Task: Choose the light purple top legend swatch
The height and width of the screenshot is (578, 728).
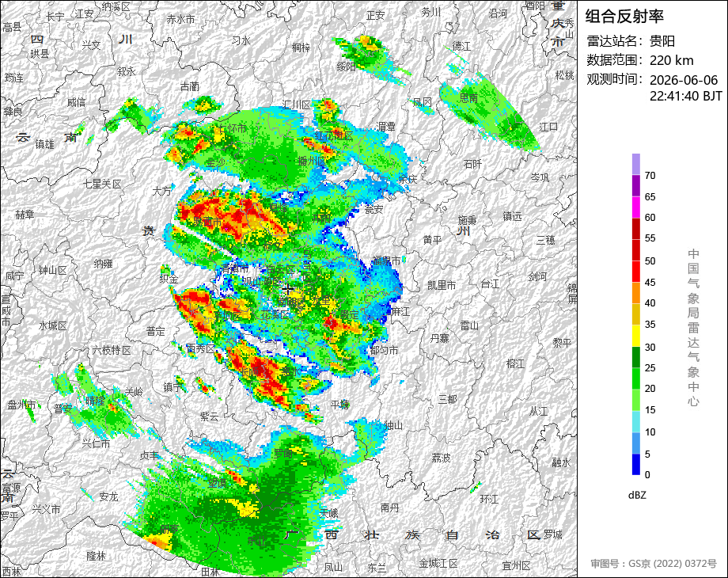Action: coord(635,164)
